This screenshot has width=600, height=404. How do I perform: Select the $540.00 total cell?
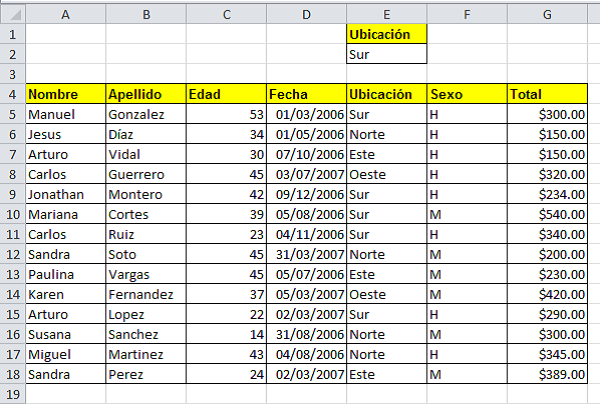[x=547, y=214]
